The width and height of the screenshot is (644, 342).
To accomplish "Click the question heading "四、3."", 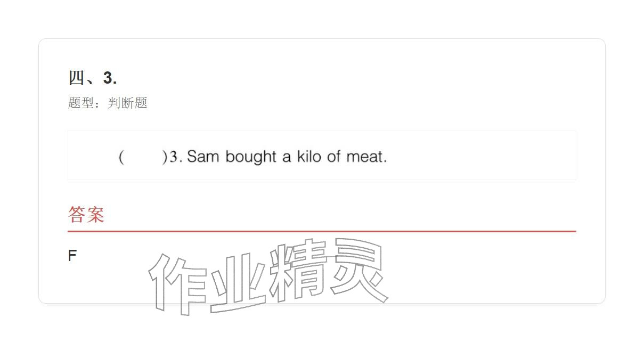I will [93, 78].
